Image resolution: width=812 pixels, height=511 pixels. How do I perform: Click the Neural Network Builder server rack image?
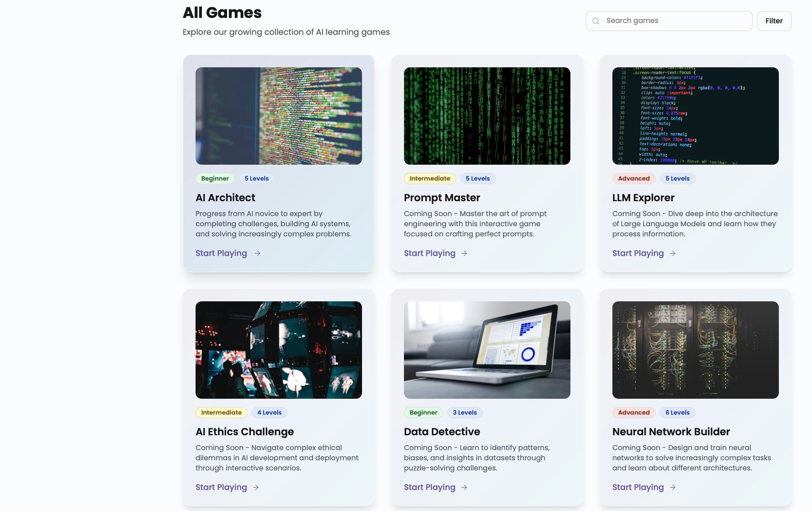(x=695, y=350)
